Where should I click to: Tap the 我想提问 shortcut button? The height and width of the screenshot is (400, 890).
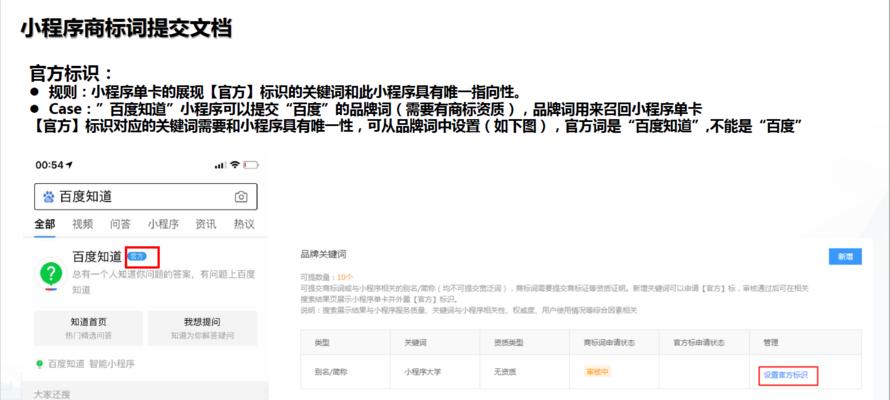tap(203, 328)
